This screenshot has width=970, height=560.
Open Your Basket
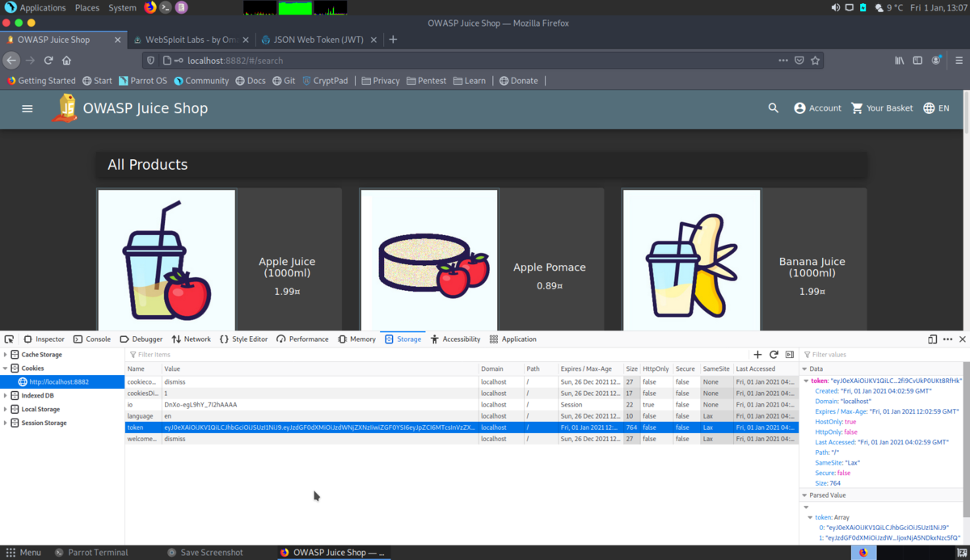pos(882,108)
